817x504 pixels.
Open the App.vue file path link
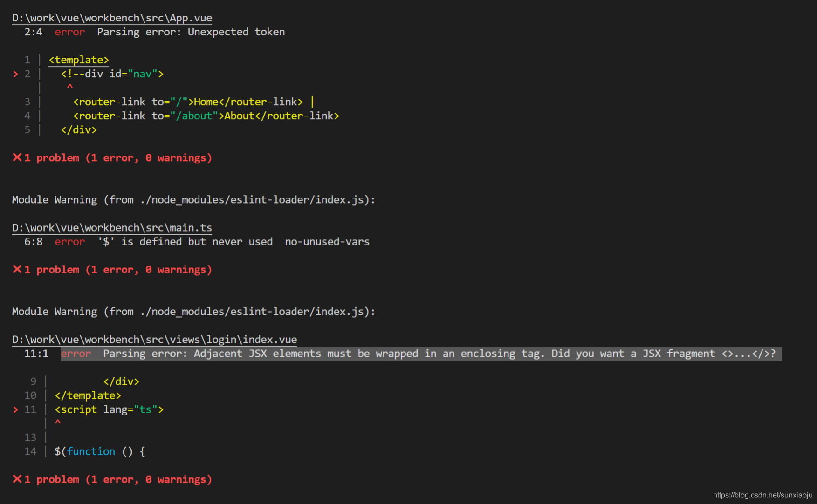112,18
